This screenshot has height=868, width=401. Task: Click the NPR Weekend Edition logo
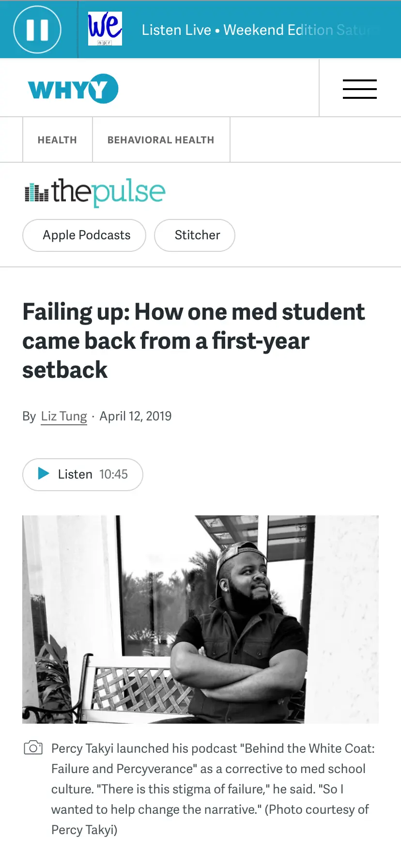pos(105,29)
